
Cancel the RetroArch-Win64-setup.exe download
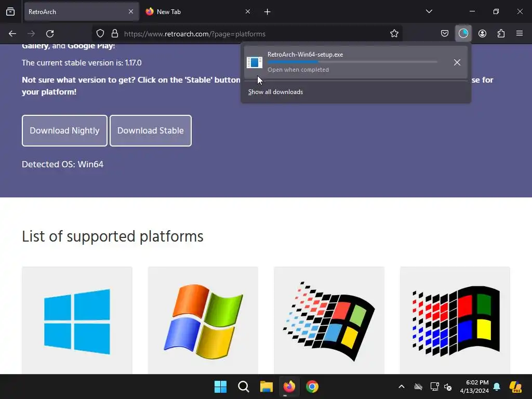(457, 62)
